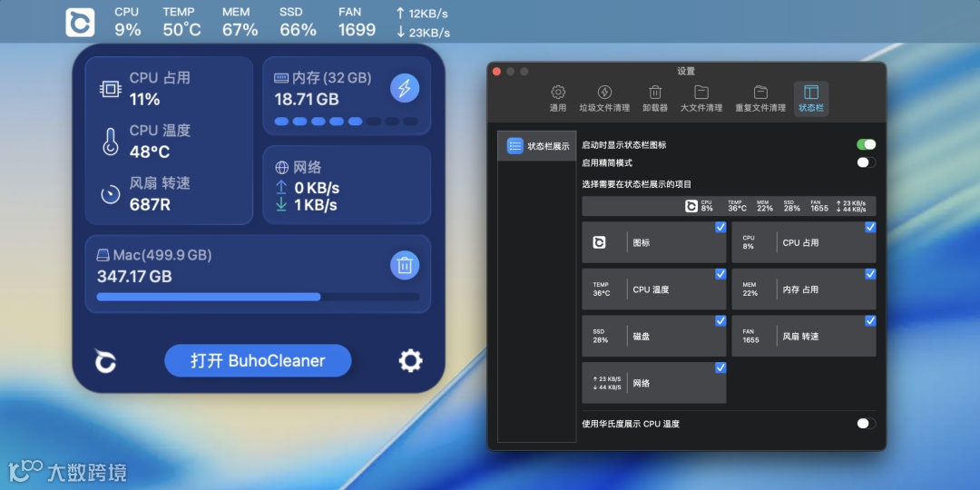
Task: Uncheck the 风扇 转速 item checkbox
Action: pos(870,320)
